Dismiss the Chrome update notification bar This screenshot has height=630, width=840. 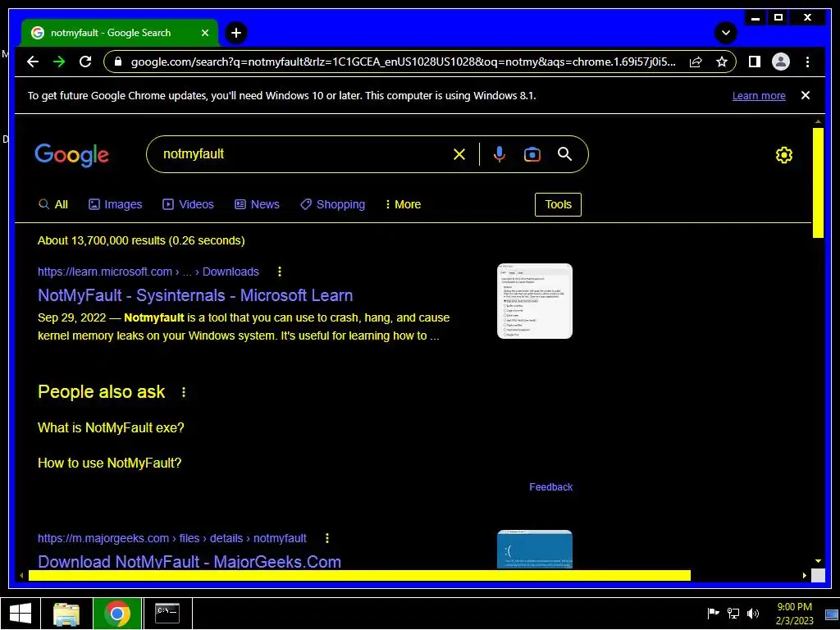click(x=806, y=95)
